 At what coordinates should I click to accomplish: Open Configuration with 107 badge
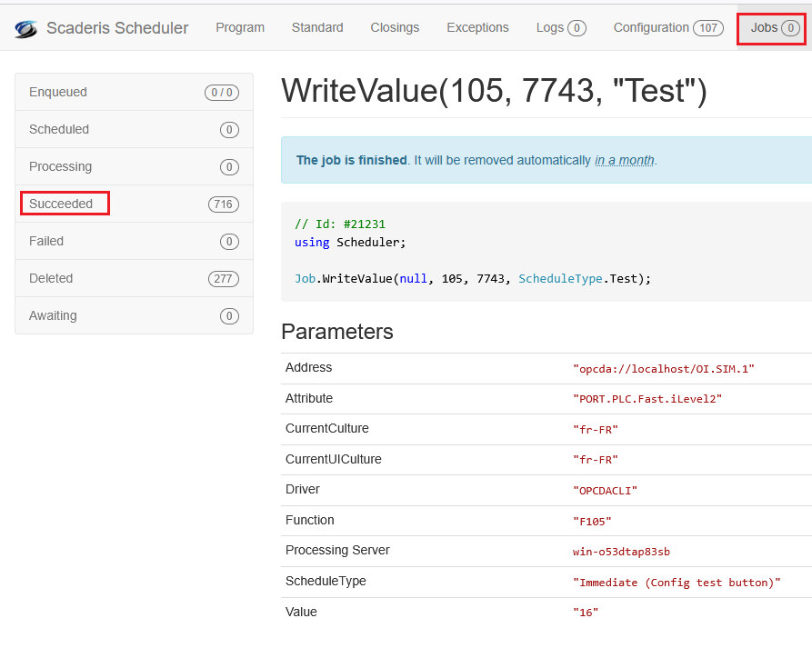667,27
